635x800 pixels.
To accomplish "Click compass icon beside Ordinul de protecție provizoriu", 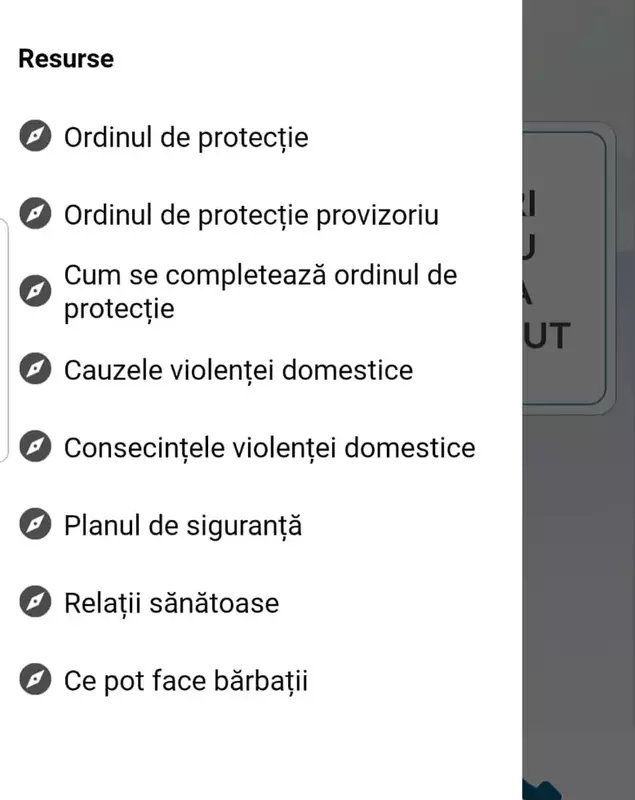I will click(35, 214).
